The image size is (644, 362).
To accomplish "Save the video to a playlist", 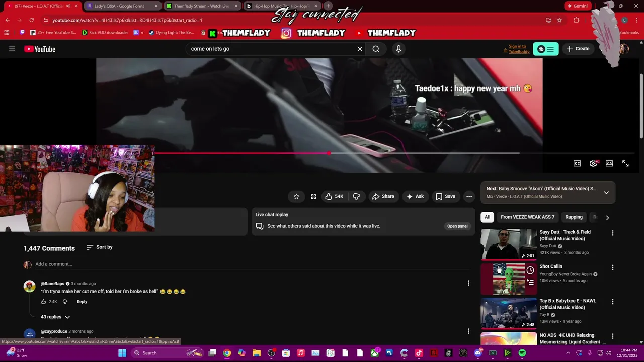I will (x=445, y=196).
